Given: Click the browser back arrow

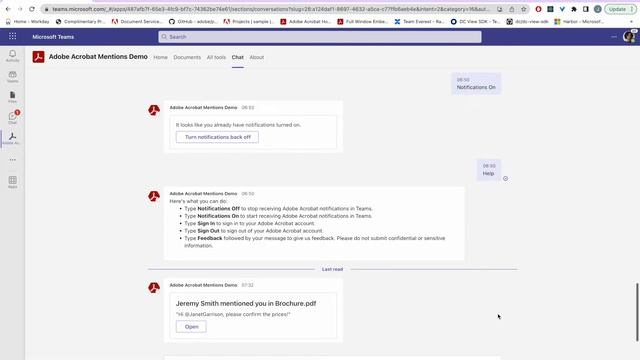Looking at the screenshot, I should click(x=8, y=9).
